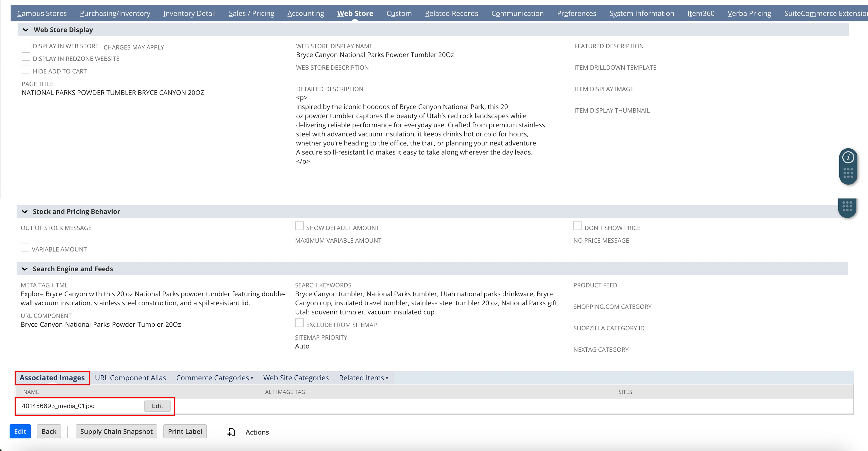This screenshot has width=868, height=451.
Task: Go to the Inventory Detail tab
Action: pyautogui.click(x=189, y=13)
